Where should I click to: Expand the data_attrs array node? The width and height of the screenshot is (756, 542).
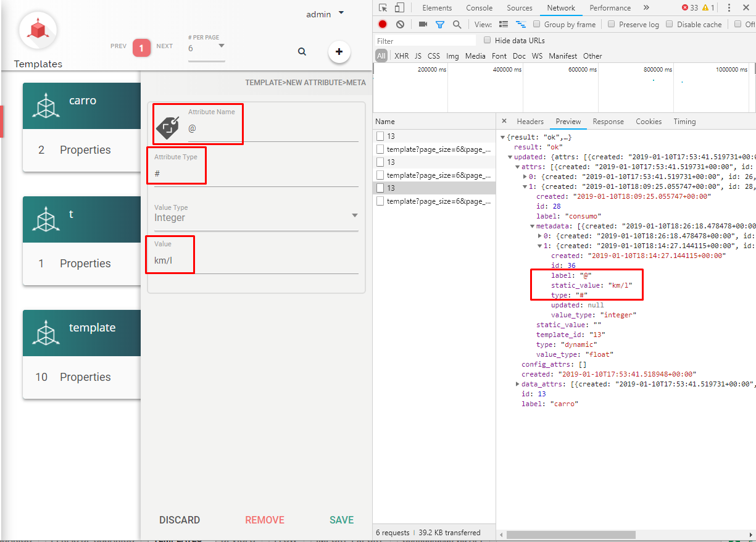click(517, 384)
